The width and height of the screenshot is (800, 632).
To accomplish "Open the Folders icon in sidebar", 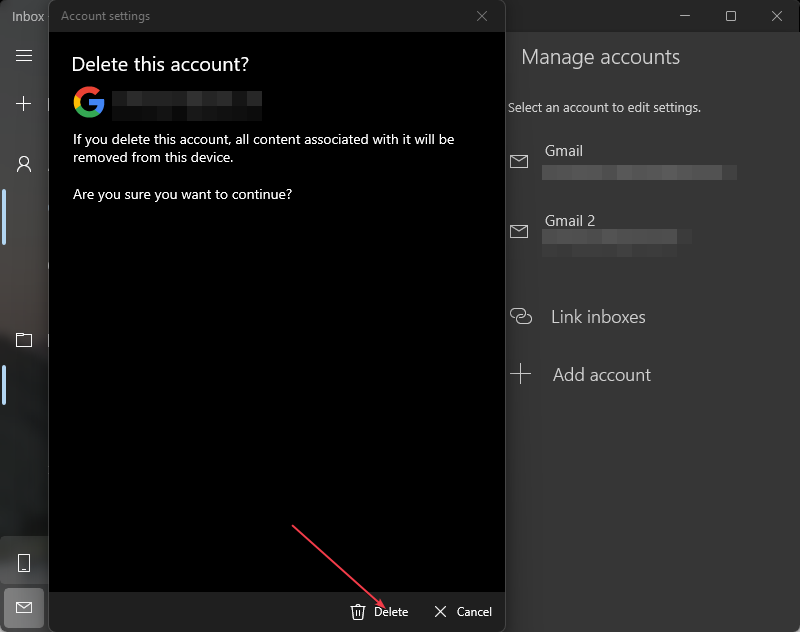I will coord(24,340).
